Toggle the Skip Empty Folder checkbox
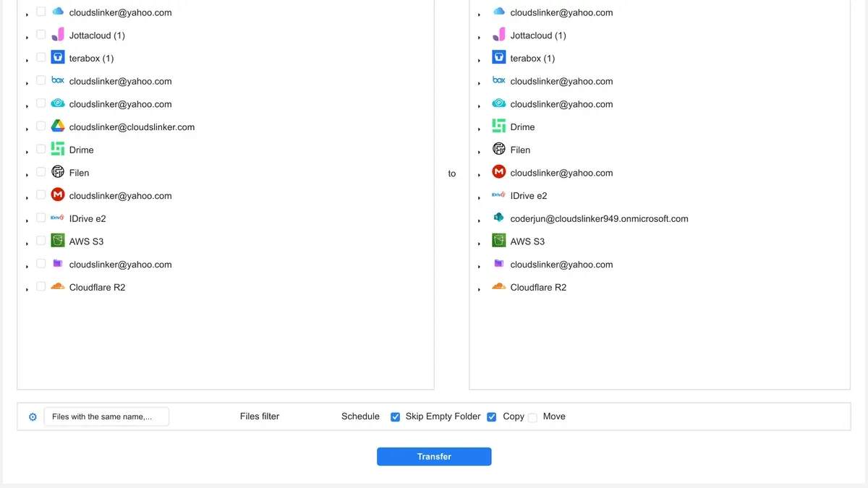 [396, 417]
